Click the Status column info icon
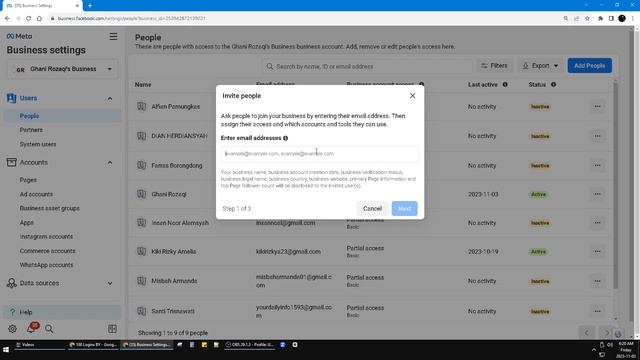Screen dimensions: 640x360 coord(553,84)
